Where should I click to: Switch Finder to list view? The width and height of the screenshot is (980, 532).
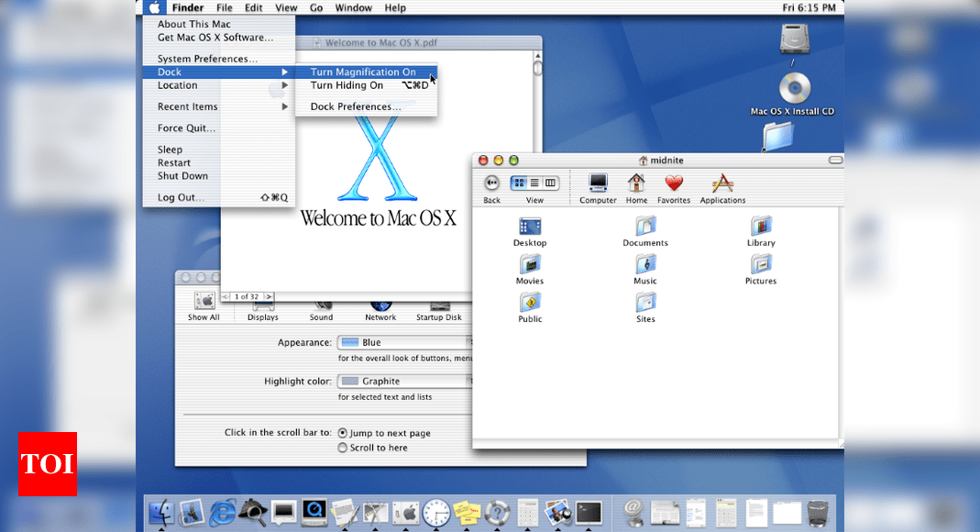tap(534, 183)
